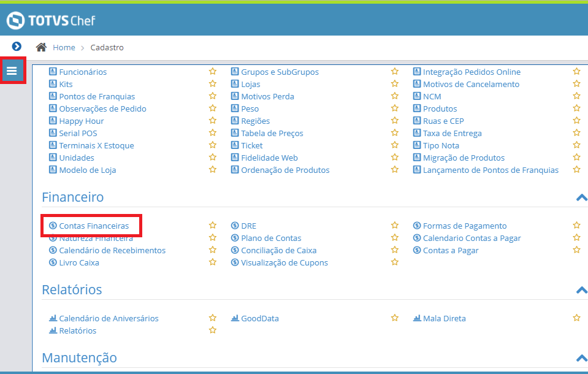
Task: Collapse the Financeiro section
Action: tap(582, 197)
